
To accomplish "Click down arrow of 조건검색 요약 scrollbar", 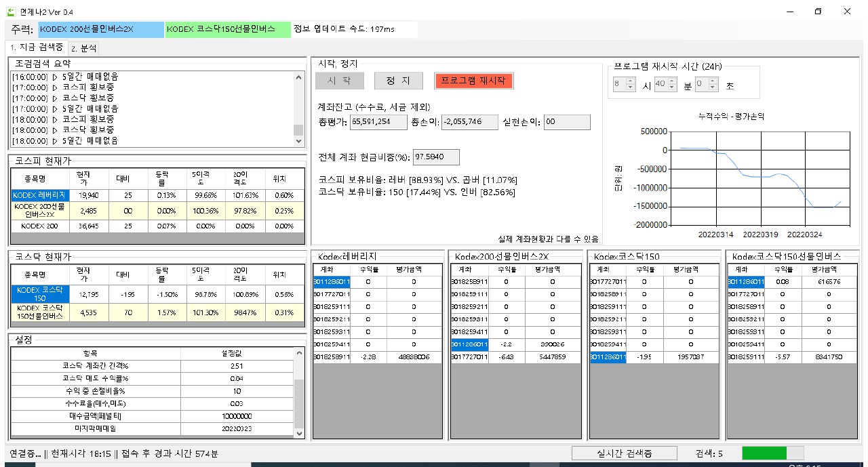I will tap(299, 141).
